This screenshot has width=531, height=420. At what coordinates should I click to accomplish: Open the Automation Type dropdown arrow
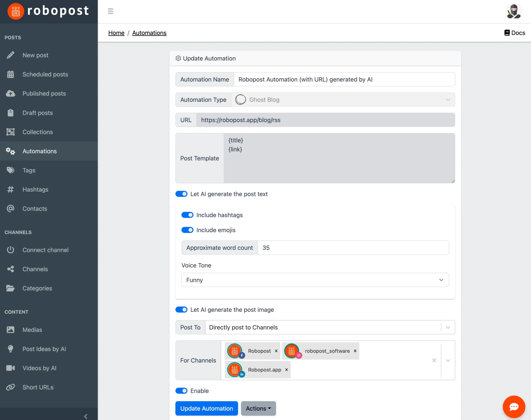[x=448, y=100]
